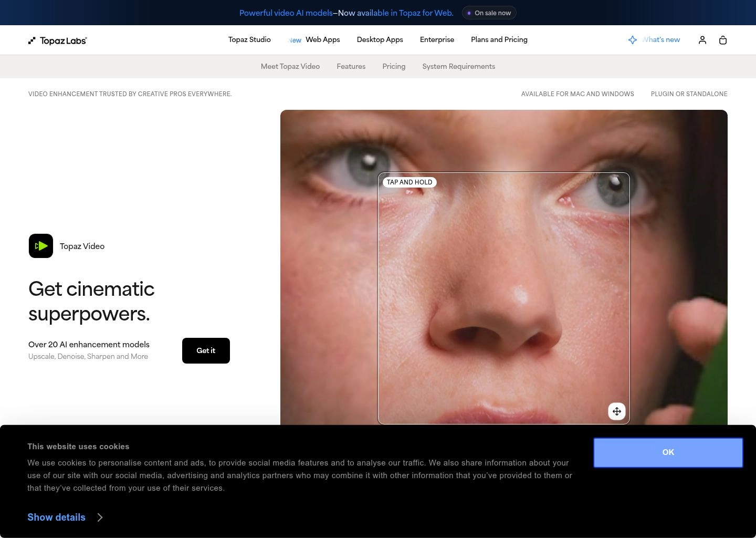Viewport: 756px width, 538px height.
Task: Click the Topaz Video product name text
Action: point(82,246)
